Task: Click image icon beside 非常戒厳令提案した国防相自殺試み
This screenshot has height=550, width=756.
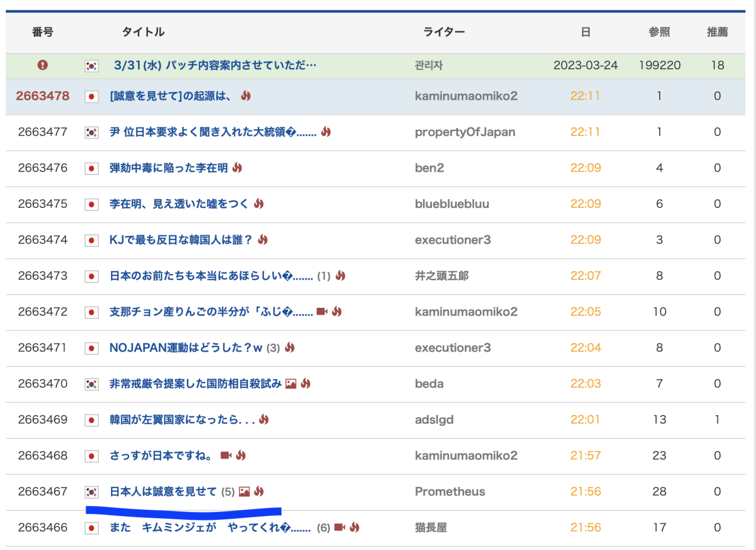Action: point(291,383)
